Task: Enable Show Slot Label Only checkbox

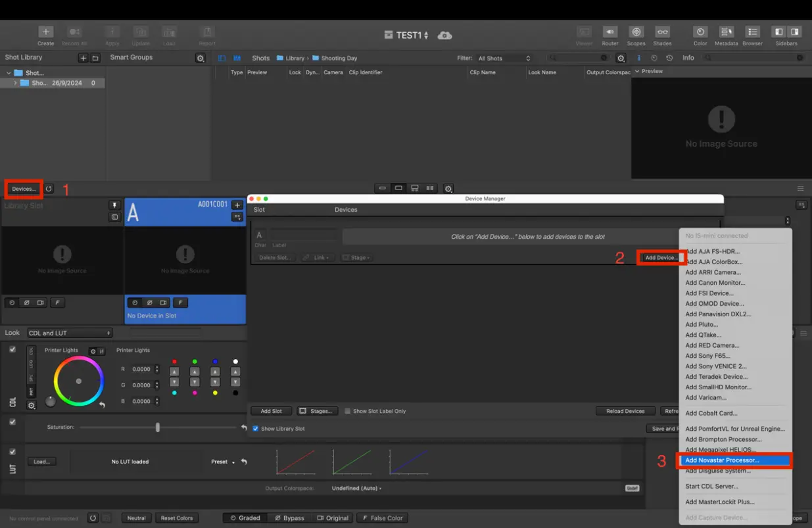Action: coord(348,411)
